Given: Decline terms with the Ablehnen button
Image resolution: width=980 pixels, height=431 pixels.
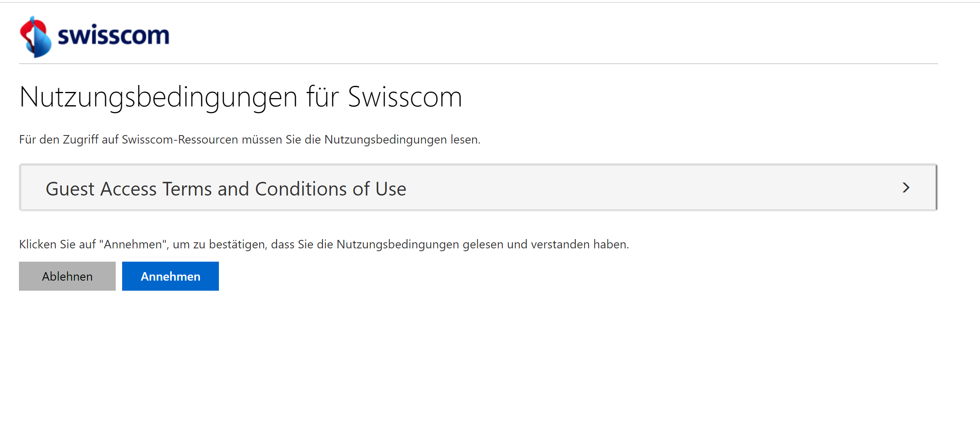Looking at the screenshot, I should coord(67,276).
